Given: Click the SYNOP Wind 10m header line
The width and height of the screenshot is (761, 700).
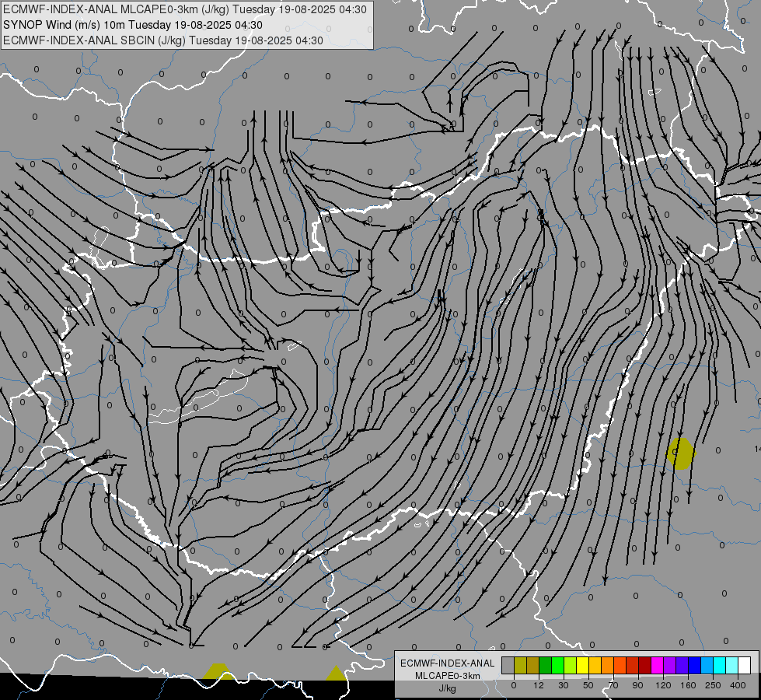Looking at the screenshot, I should 133,25.
